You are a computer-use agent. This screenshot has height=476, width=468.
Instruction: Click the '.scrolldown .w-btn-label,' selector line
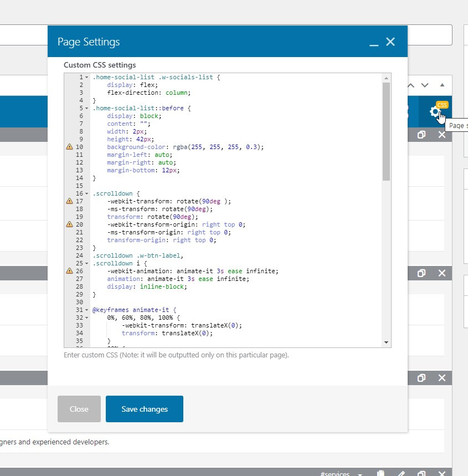tap(138, 255)
